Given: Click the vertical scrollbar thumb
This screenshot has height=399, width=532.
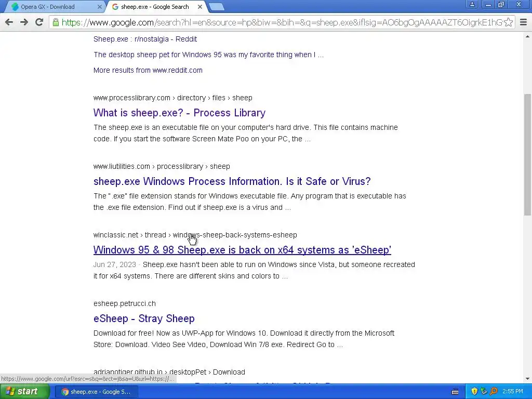Looking at the screenshot, I should [527, 154].
